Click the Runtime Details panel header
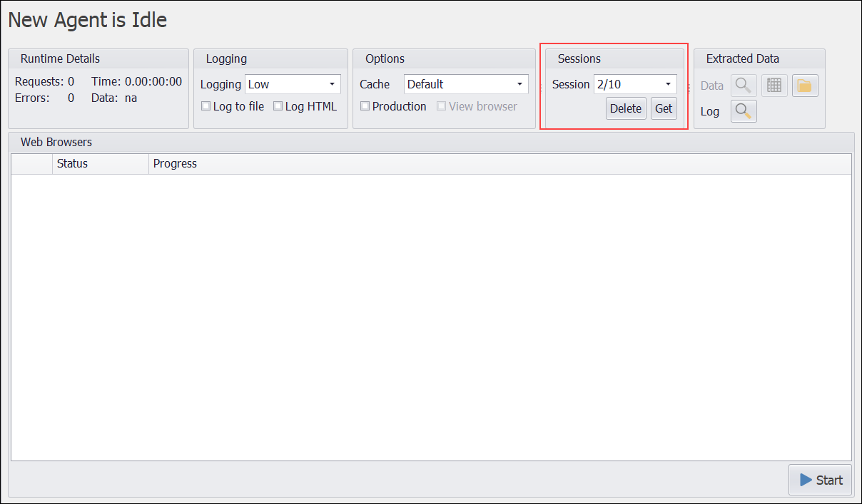Screen dimensions: 862x504 click(x=60, y=58)
